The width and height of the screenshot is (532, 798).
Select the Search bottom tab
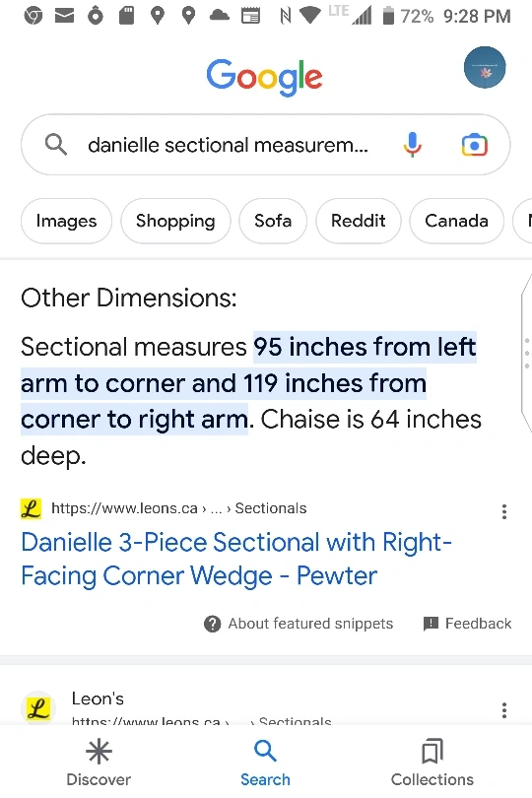(265, 763)
